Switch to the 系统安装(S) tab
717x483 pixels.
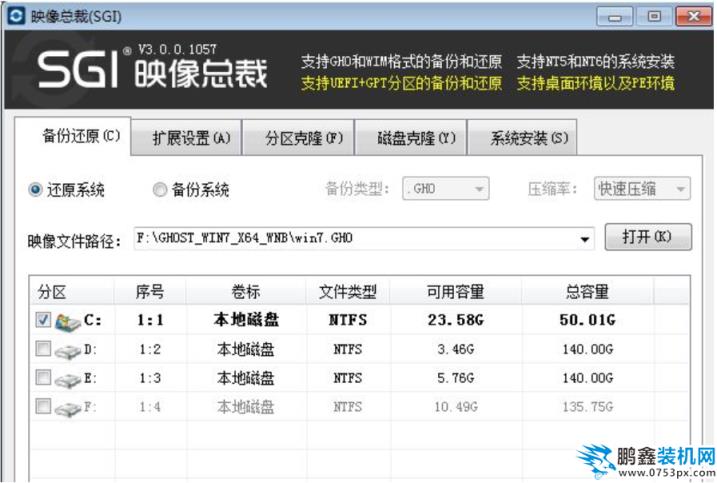click(x=523, y=137)
